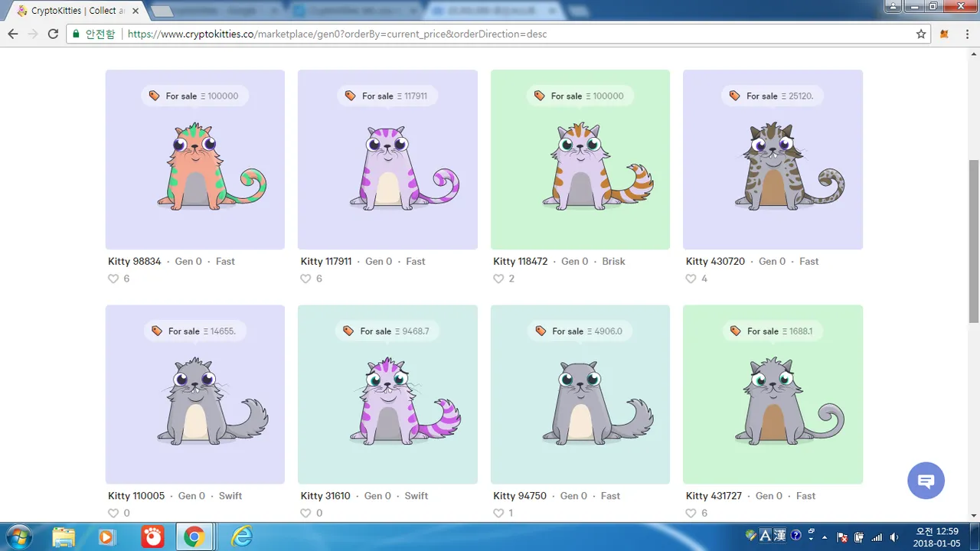Open the Kitty 117911 title link
This screenshot has width=980, height=551.
326,261
